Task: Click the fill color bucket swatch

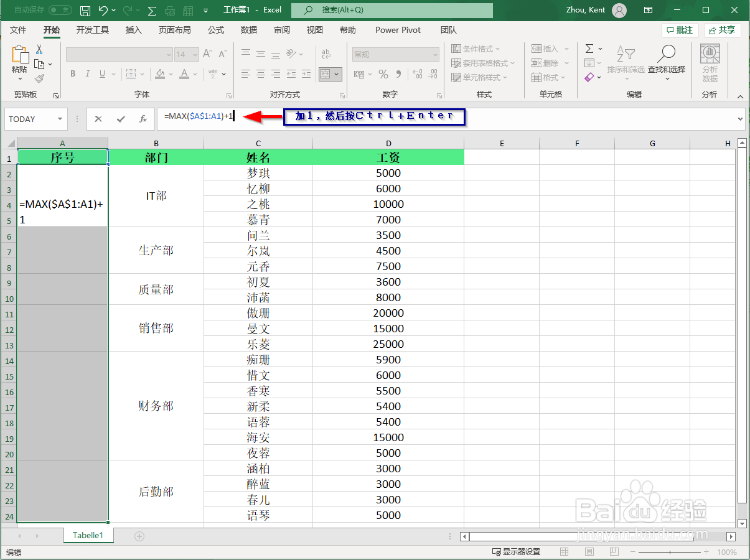Action: (160, 74)
